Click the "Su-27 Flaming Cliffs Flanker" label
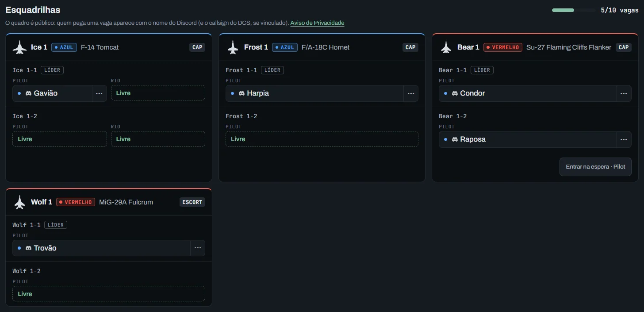644x312 pixels. (x=569, y=47)
